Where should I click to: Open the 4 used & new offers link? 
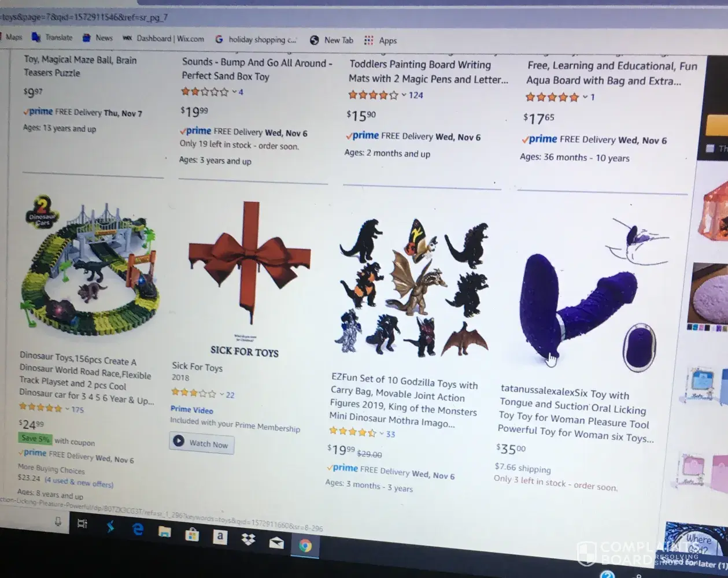pyautogui.click(x=79, y=481)
